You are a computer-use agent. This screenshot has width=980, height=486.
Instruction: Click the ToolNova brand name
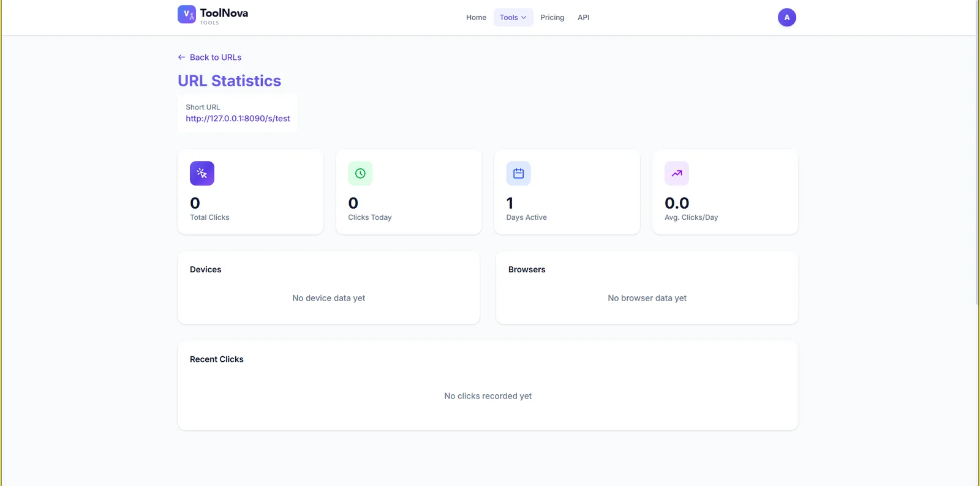[224, 13]
